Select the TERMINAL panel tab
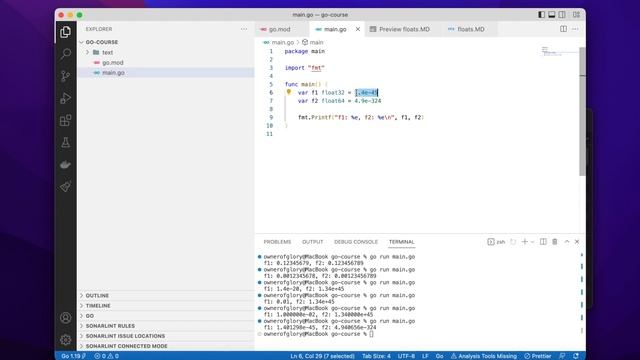 click(x=402, y=242)
